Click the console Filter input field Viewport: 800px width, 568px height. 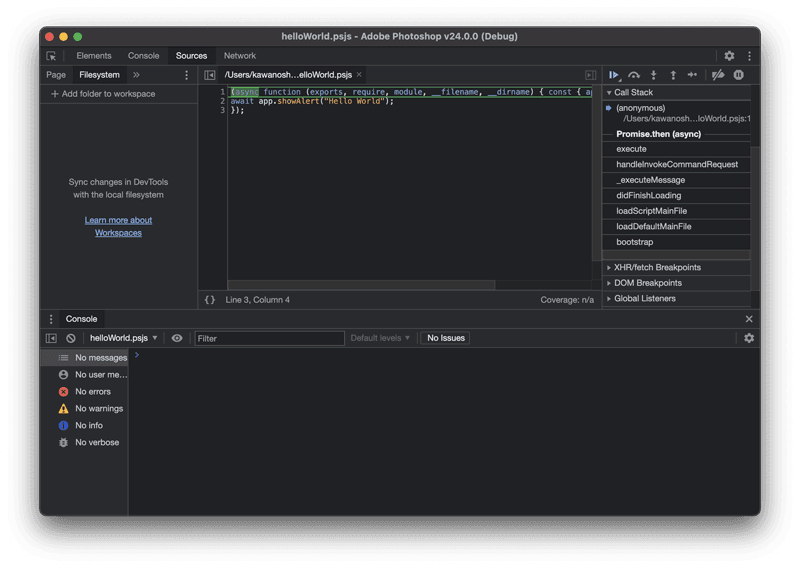(x=269, y=338)
